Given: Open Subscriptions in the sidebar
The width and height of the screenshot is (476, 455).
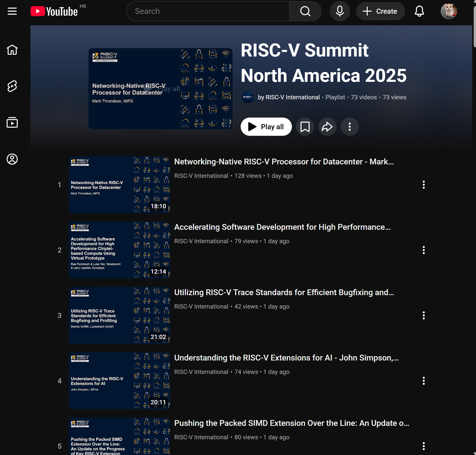Looking at the screenshot, I should pyautogui.click(x=12, y=123).
